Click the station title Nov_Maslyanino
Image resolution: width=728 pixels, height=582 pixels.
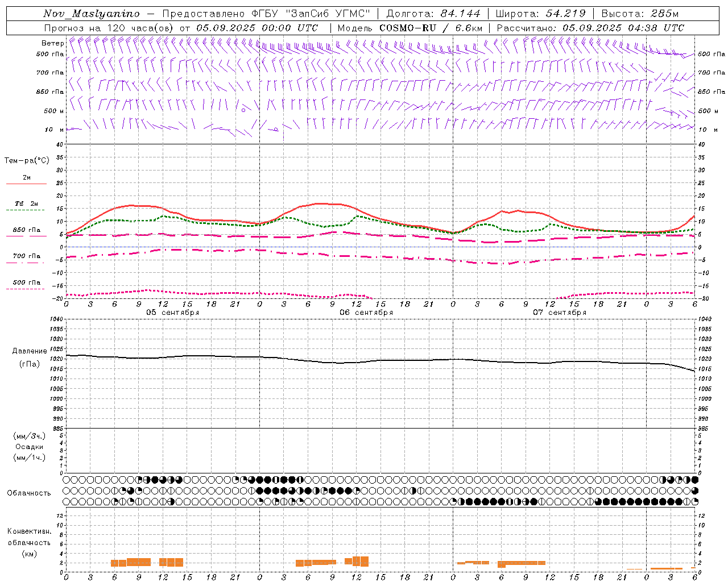click(x=92, y=14)
